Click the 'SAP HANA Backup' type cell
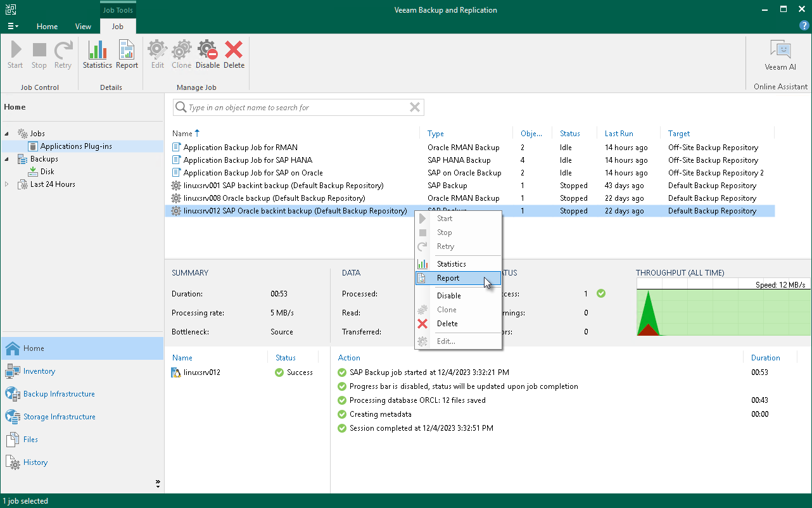This screenshot has height=508, width=812. 459,160
